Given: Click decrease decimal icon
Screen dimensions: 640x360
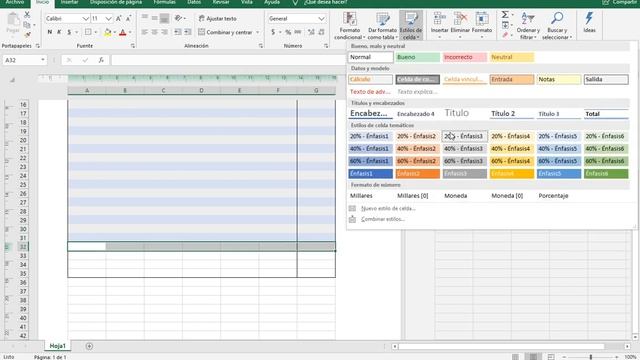Looking at the screenshot, I should click(x=322, y=32).
